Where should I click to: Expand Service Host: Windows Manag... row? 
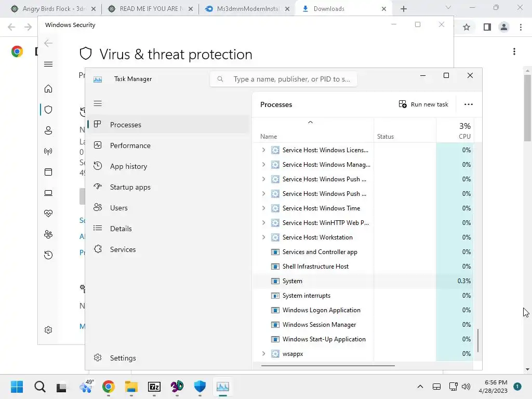pos(263,165)
